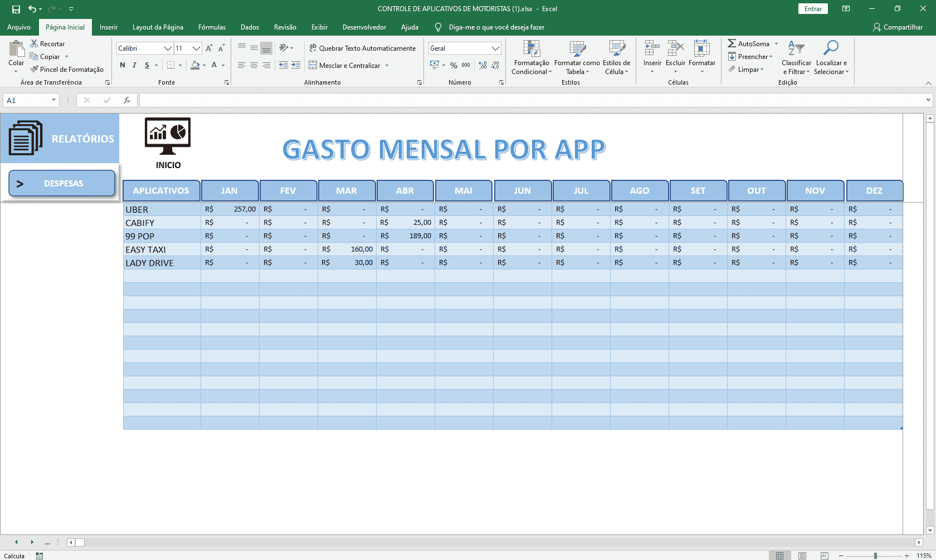Viewport: 936px width, 560px height.
Task: Expand the AutoSoma dropdown arrow
Action: pos(776,43)
